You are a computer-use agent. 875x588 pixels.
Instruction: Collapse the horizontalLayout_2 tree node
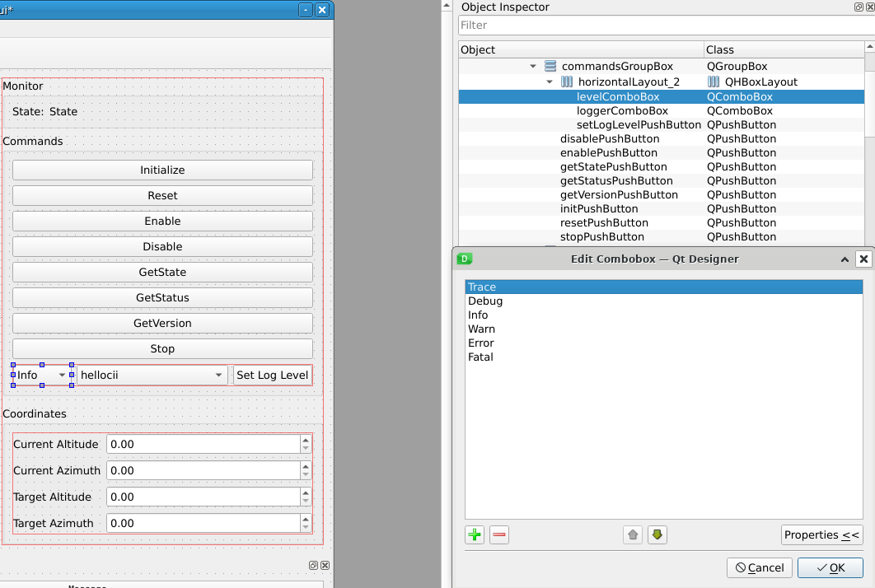click(550, 82)
